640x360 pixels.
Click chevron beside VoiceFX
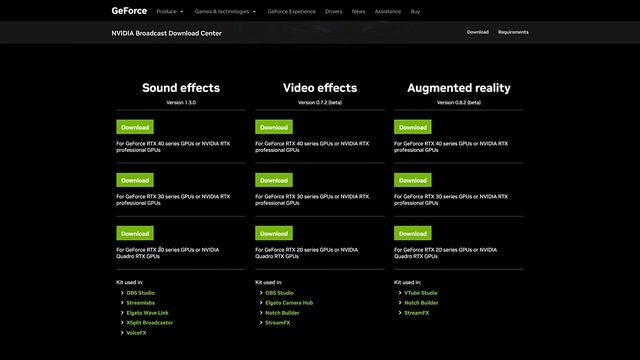pyautogui.click(x=122, y=333)
